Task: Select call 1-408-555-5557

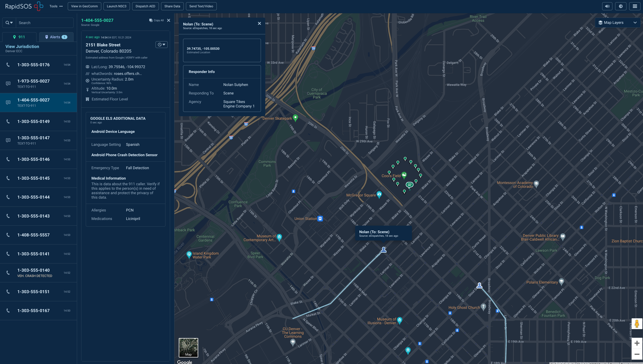Action: tap(39, 235)
